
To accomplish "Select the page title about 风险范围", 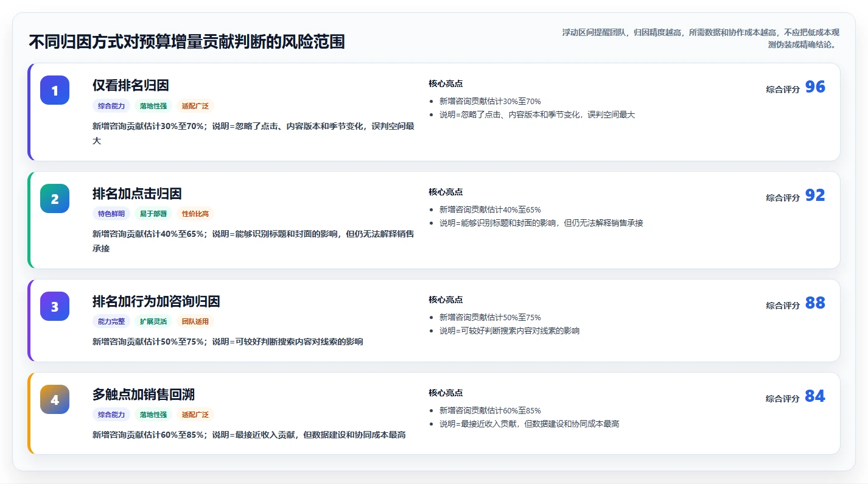I will (x=187, y=41).
